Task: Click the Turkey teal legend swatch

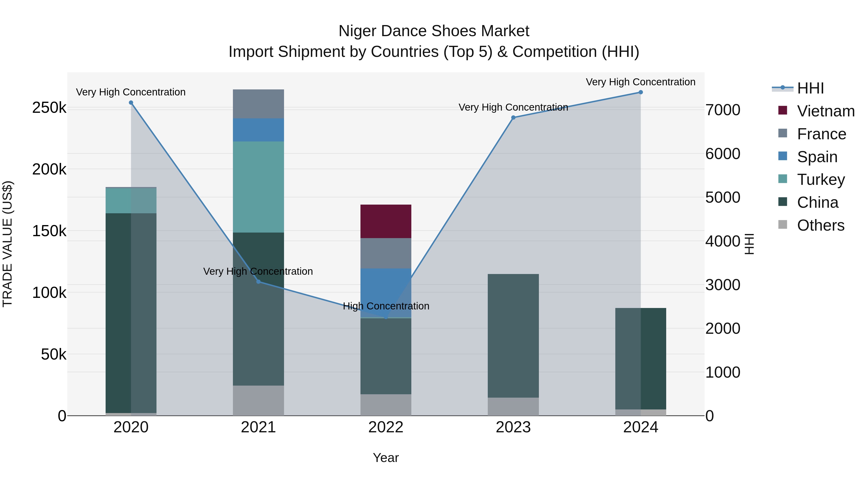Action: [x=783, y=179]
